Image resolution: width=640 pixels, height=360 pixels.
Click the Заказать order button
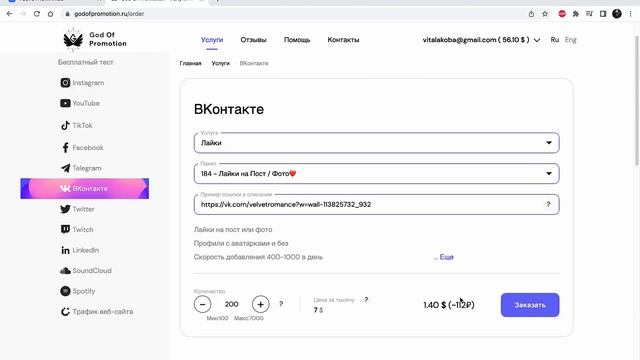(530, 305)
